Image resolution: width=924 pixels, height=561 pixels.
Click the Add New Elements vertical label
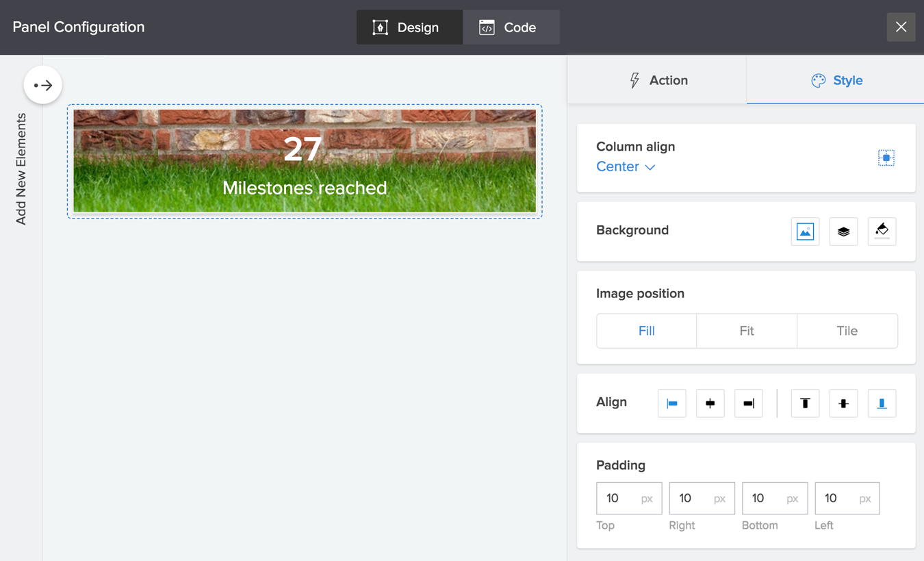point(21,169)
